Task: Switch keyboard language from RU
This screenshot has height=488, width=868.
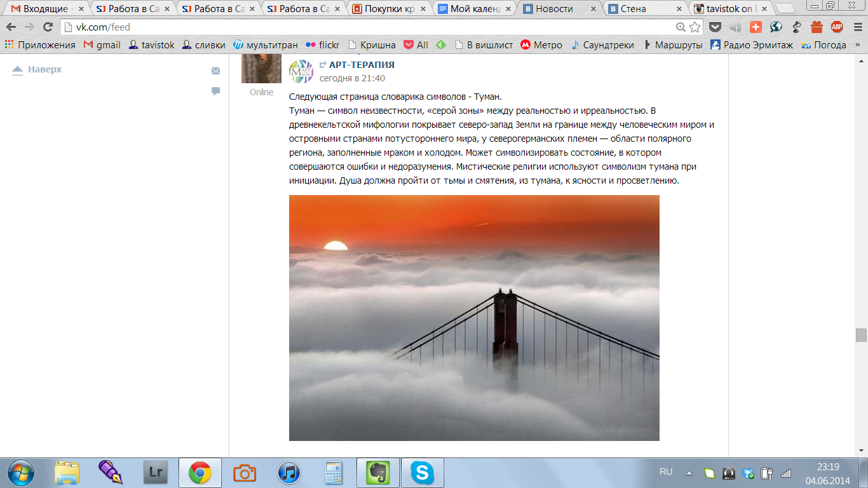Action: [665, 472]
